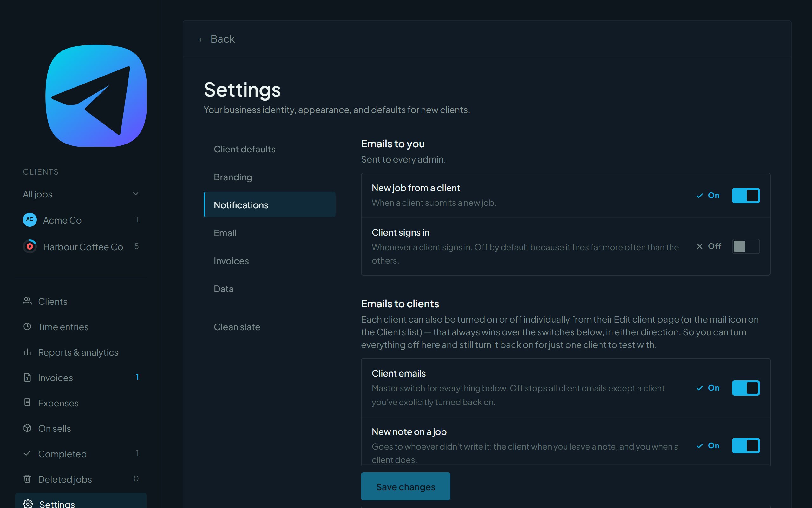Click the Harbour Coffee Co job count 5
The image size is (812, 508).
point(137,246)
